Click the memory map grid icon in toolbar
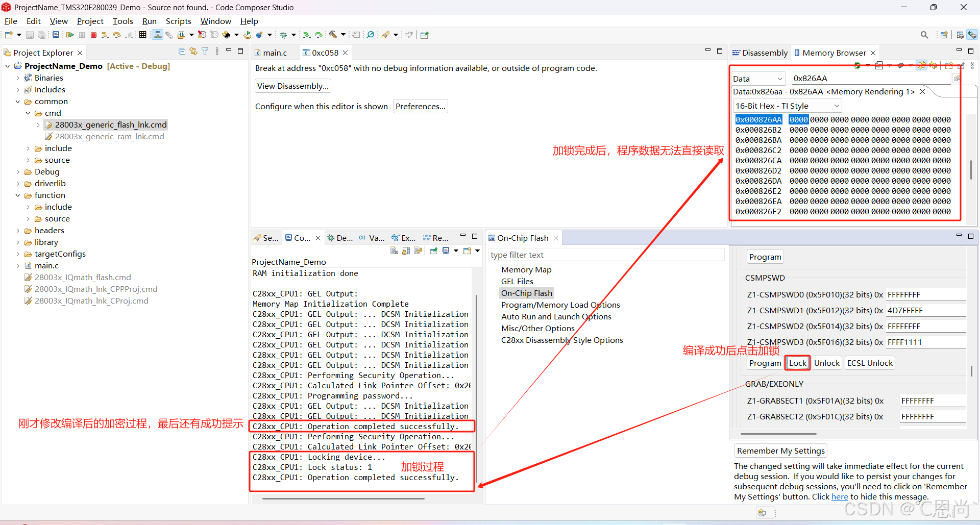Screen dimensions: 980x525 point(142,35)
